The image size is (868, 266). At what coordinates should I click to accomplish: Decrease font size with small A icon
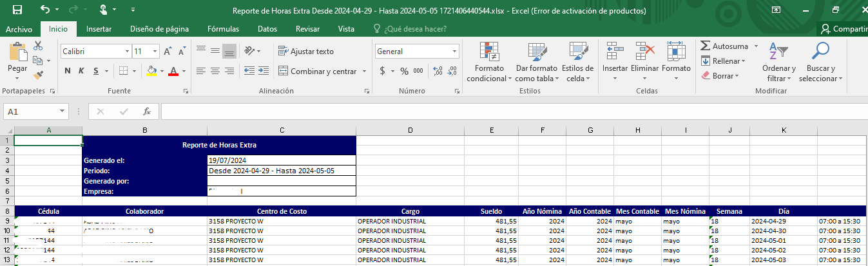(181, 52)
